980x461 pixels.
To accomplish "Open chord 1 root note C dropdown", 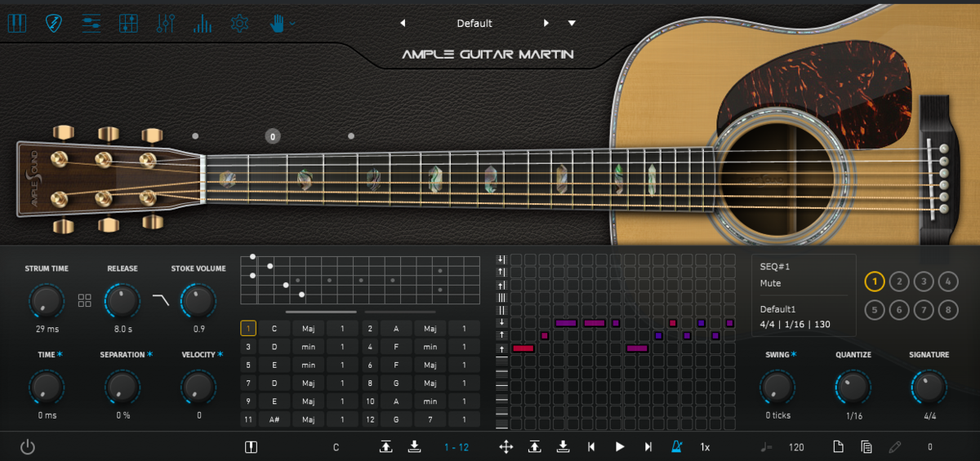I will click(274, 328).
